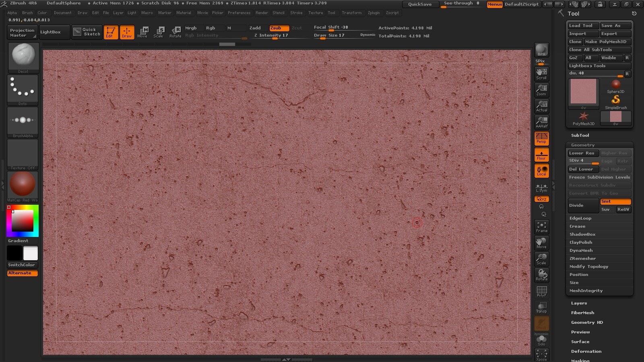644x362 pixels.
Task: Open the Zplugin menu
Action: point(374,13)
